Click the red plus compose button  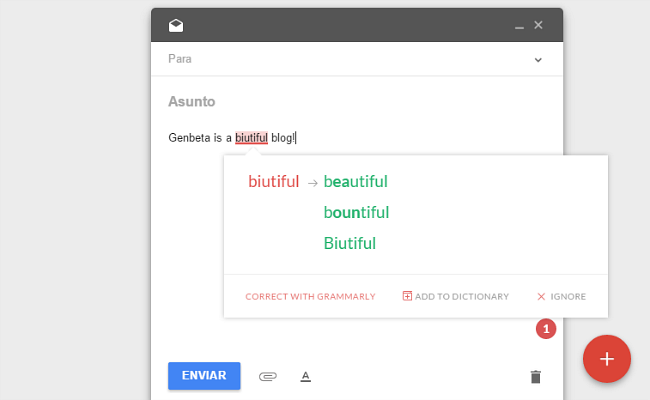coord(606,359)
